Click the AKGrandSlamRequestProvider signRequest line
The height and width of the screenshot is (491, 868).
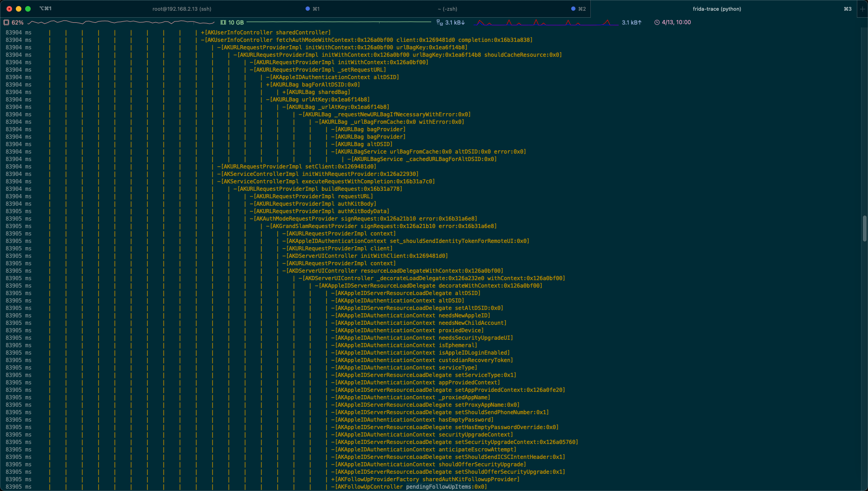(381, 226)
